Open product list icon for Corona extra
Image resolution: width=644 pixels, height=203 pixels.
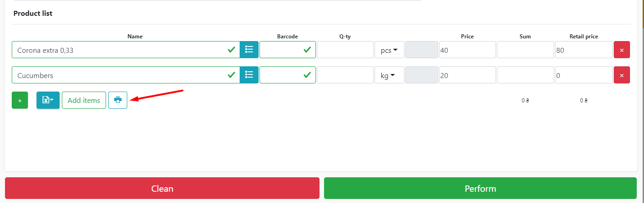(249, 50)
